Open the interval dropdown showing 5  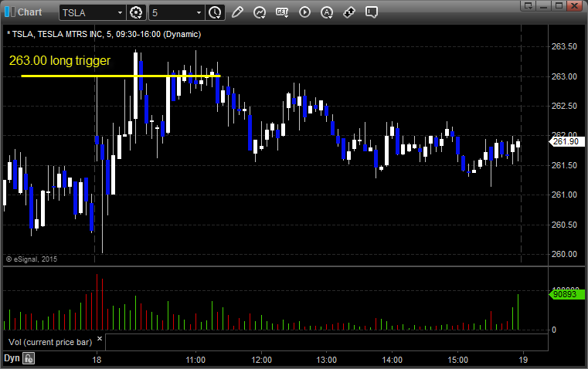(x=199, y=12)
